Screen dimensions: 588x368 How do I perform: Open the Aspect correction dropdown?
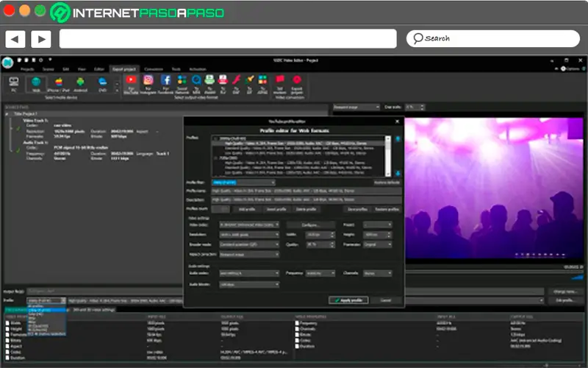tap(249, 255)
